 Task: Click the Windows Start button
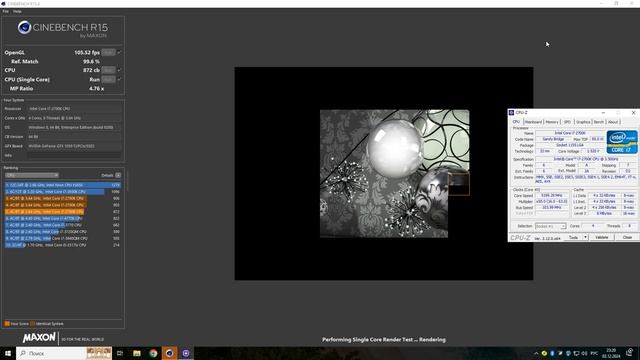pyautogui.click(x=8, y=353)
